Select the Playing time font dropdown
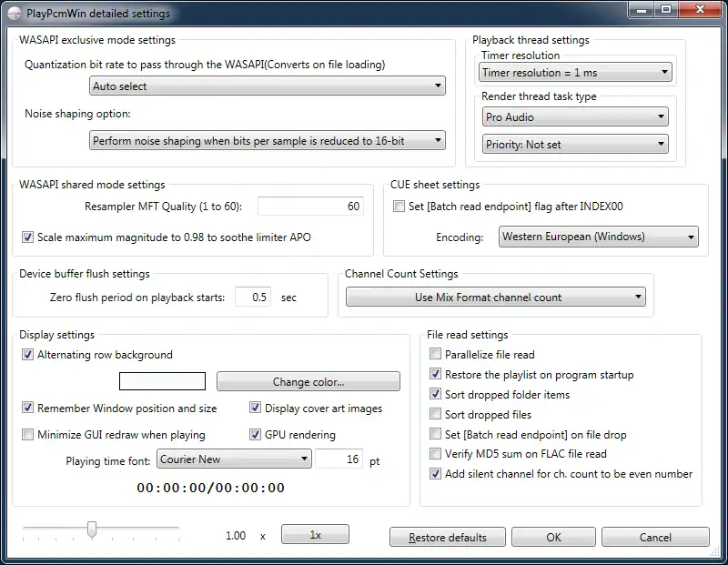728x565 pixels. pyautogui.click(x=234, y=460)
